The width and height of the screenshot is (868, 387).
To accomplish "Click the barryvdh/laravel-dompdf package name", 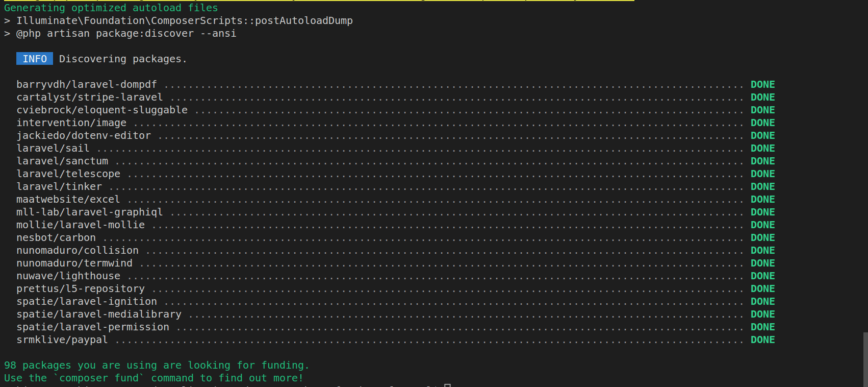I will click(86, 85).
